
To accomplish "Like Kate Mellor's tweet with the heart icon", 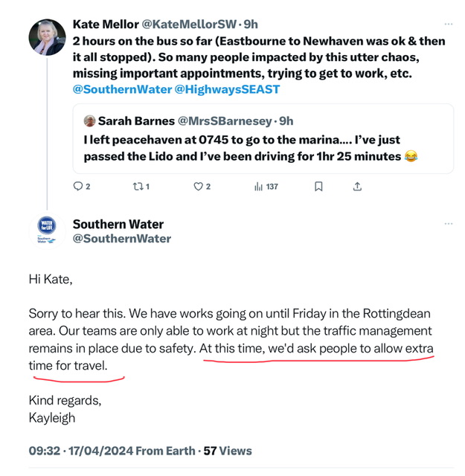I will coord(198,187).
